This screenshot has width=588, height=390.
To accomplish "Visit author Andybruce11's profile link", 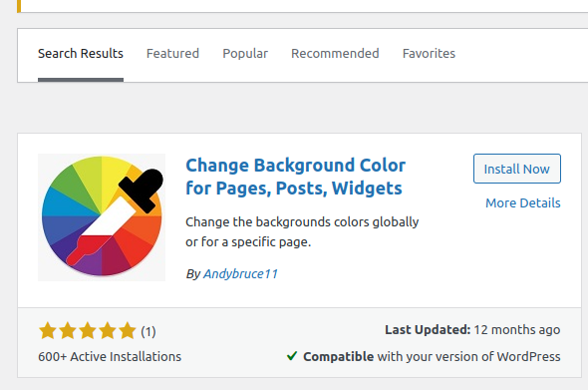I will [240, 274].
